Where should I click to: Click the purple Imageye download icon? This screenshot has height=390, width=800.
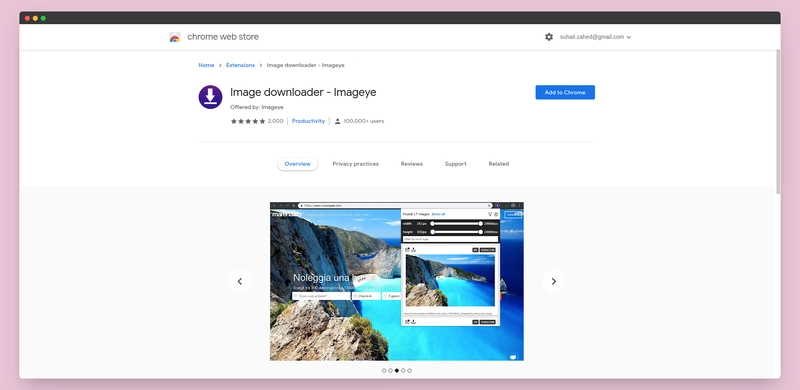(210, 97)
